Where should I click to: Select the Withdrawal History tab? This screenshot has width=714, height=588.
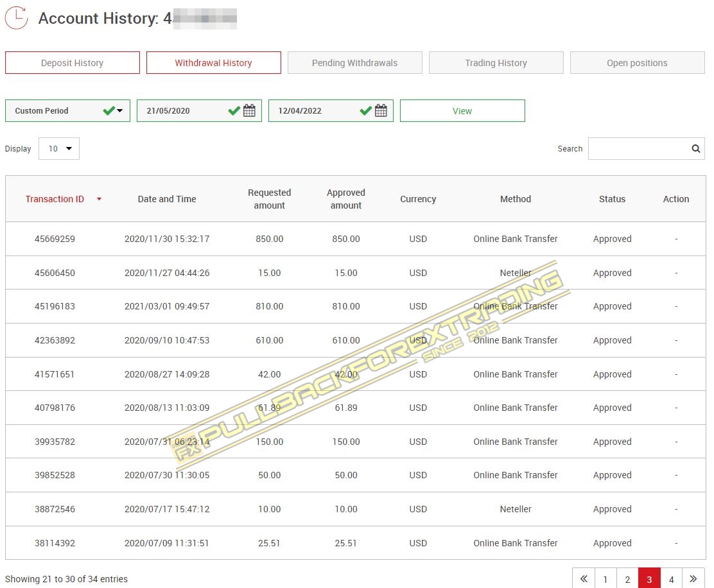(x=213, y=63)
